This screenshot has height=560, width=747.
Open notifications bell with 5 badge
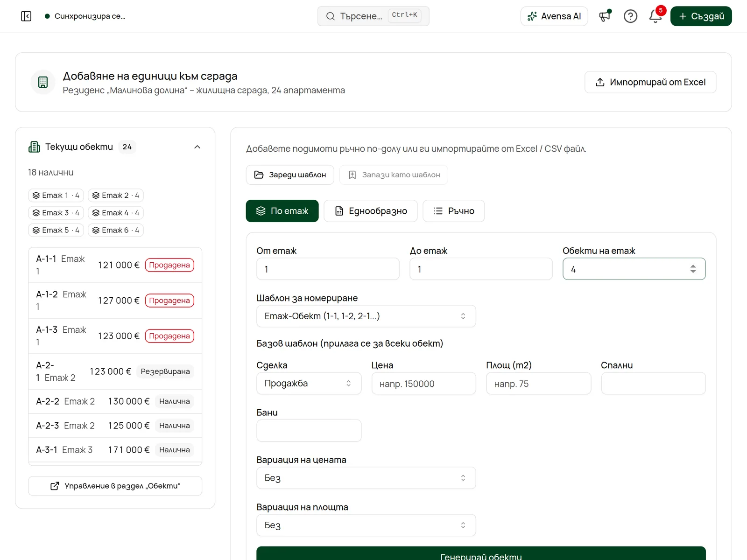pyautogui.click(x=655, y=16)
